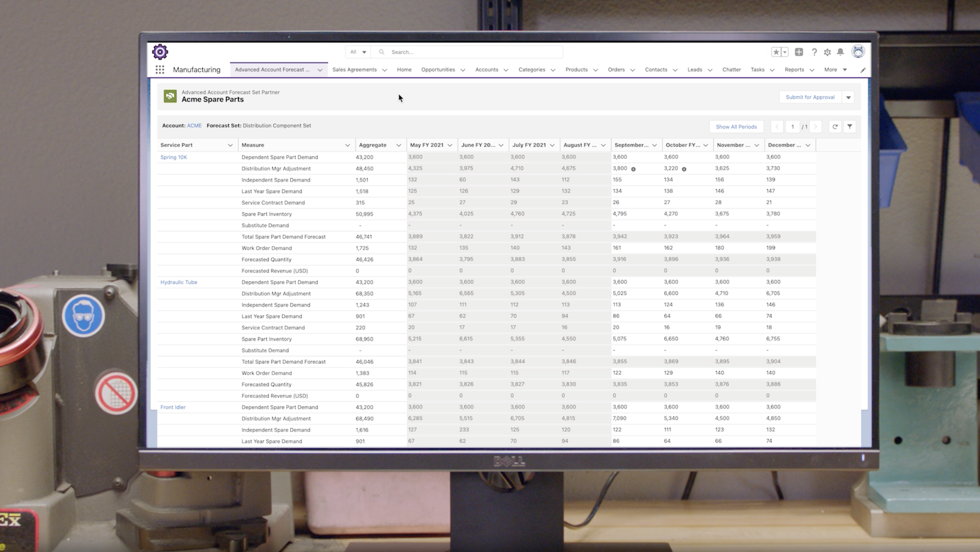Open the Reports tab
980x552 pixels.
pyautogui.click(x=794, y=70)
